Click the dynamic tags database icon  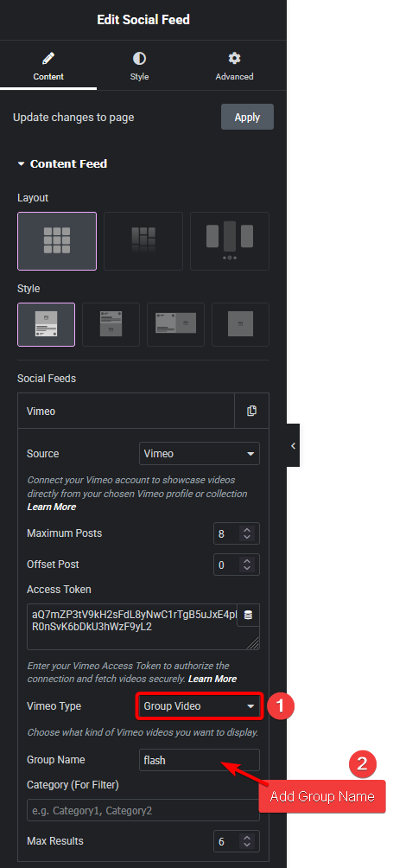[248, 615]
